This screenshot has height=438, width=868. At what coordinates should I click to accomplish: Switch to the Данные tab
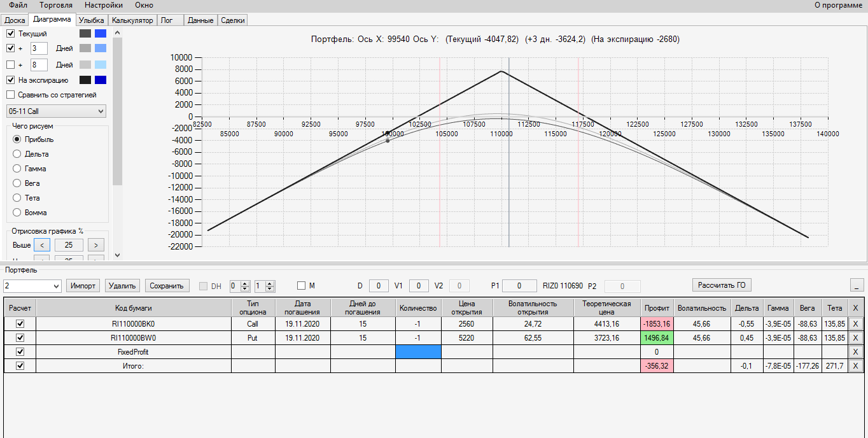tap(200, 20)
